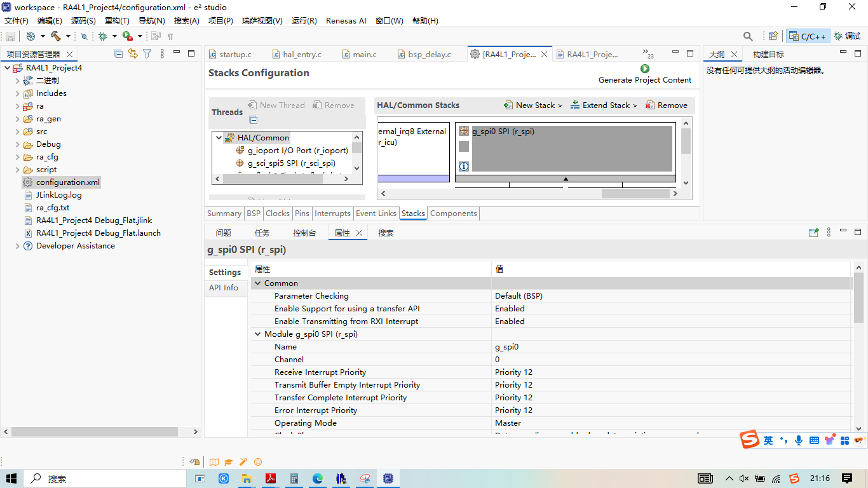
Task: Expand the 二进制 folder
Action: (18, 81)
